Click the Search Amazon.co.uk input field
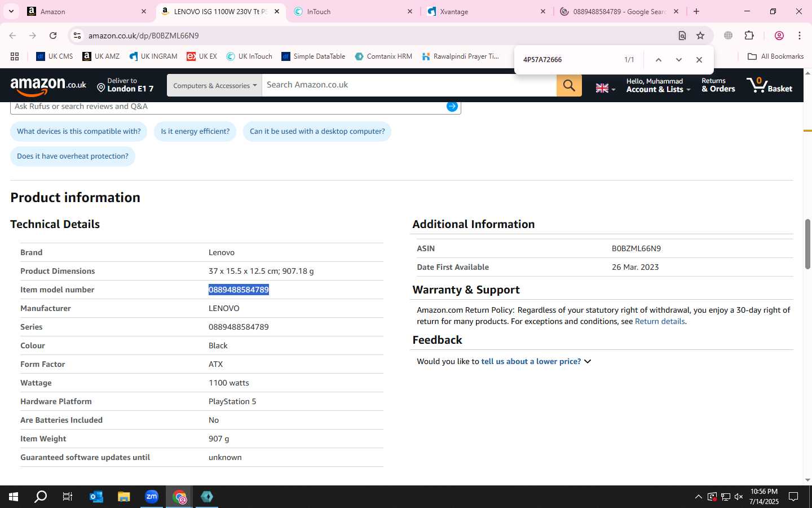The image size is (812, 508). coord(409,85)
